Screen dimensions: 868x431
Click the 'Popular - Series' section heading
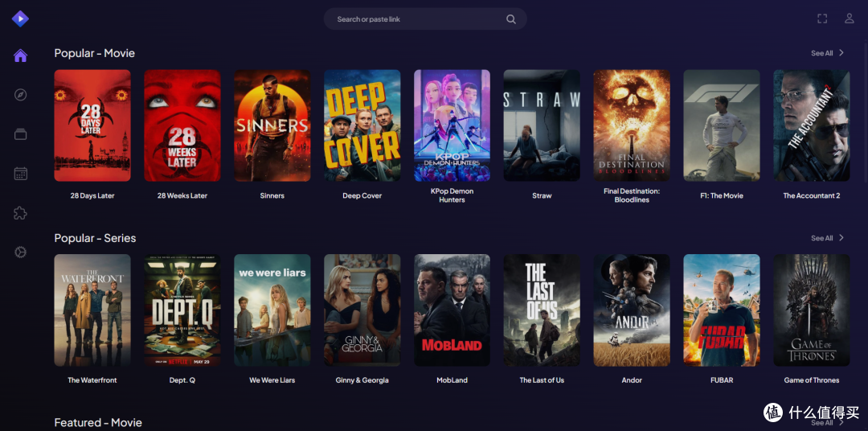pyautogui.click(x=95, y=238)
